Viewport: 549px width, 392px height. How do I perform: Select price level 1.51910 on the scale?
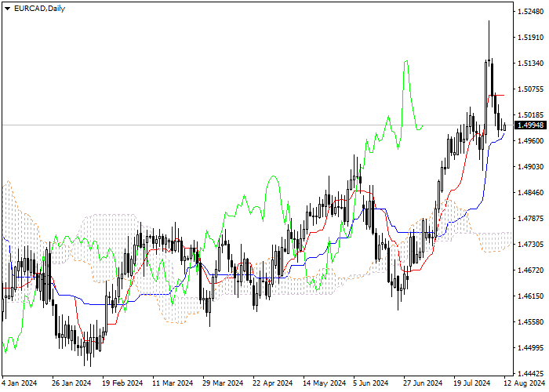click(530, 38)
